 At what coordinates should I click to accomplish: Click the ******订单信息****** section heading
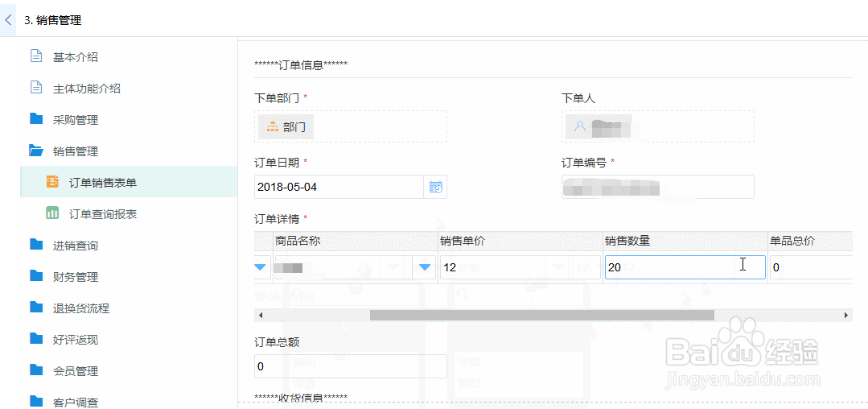301,64
